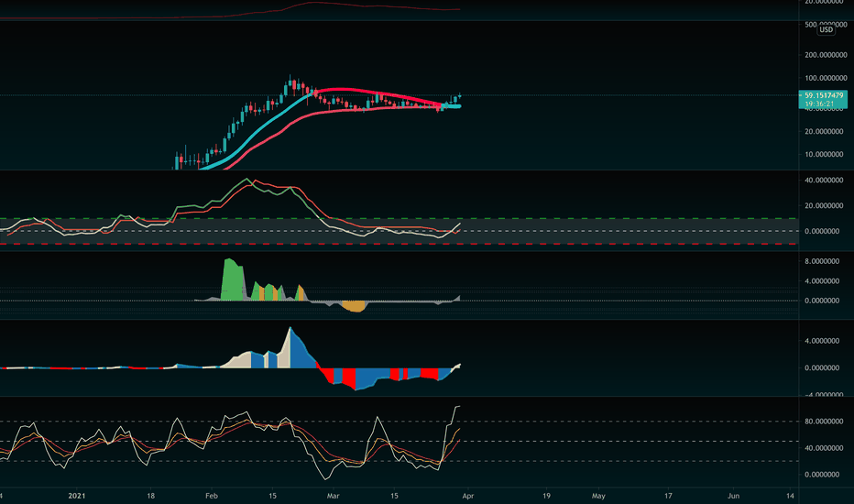Click the 2021 label on time axis
The image size is (854, 504).
pos(77,496)
